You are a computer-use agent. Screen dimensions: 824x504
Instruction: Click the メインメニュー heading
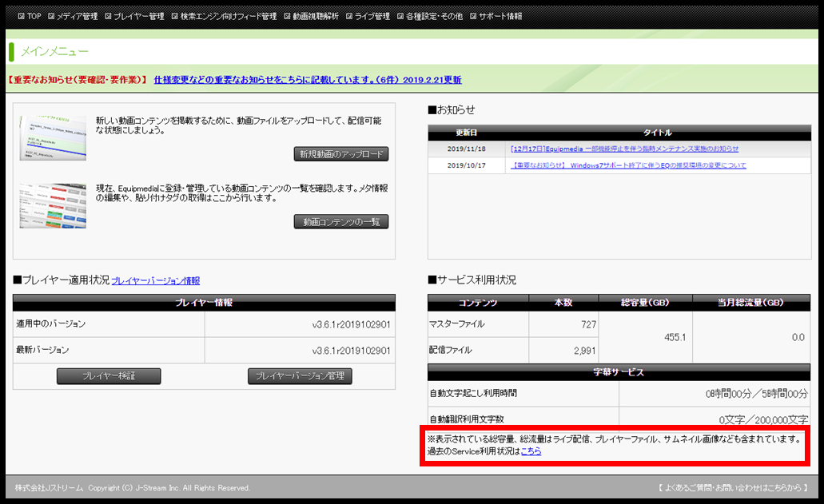(x=54, y=51)
